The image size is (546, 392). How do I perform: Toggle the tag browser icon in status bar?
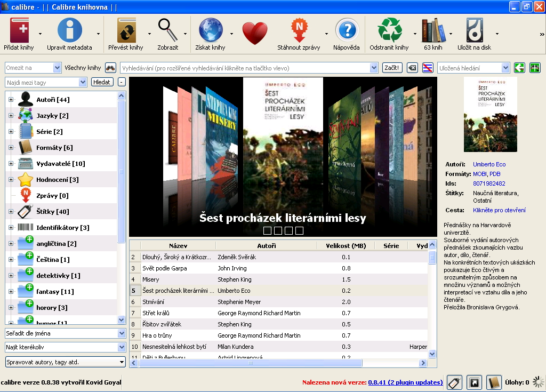coord(454,382)
